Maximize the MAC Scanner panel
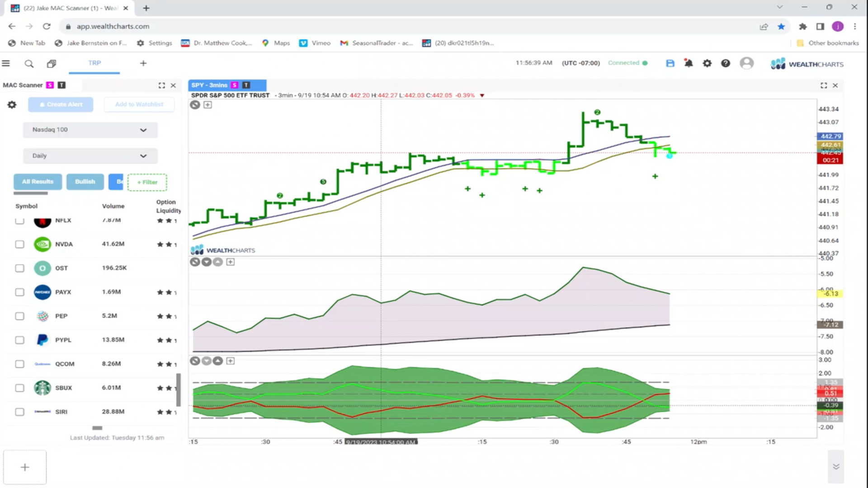 161,85
